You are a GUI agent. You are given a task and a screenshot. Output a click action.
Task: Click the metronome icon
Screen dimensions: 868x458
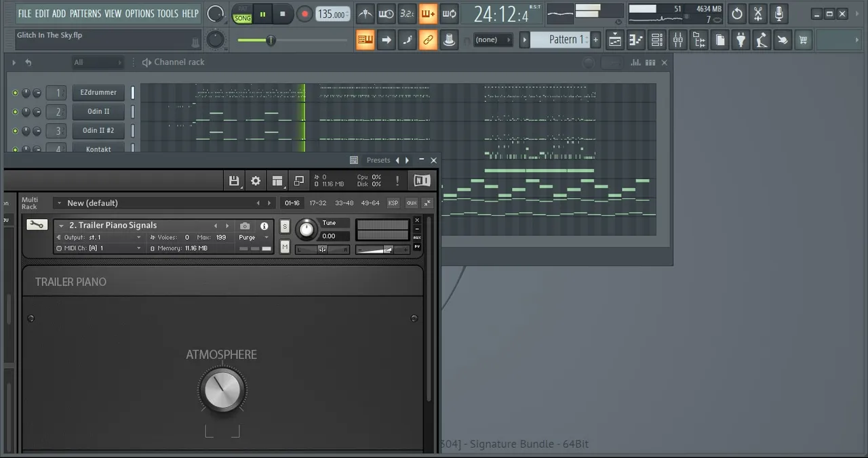click(365, 14)
